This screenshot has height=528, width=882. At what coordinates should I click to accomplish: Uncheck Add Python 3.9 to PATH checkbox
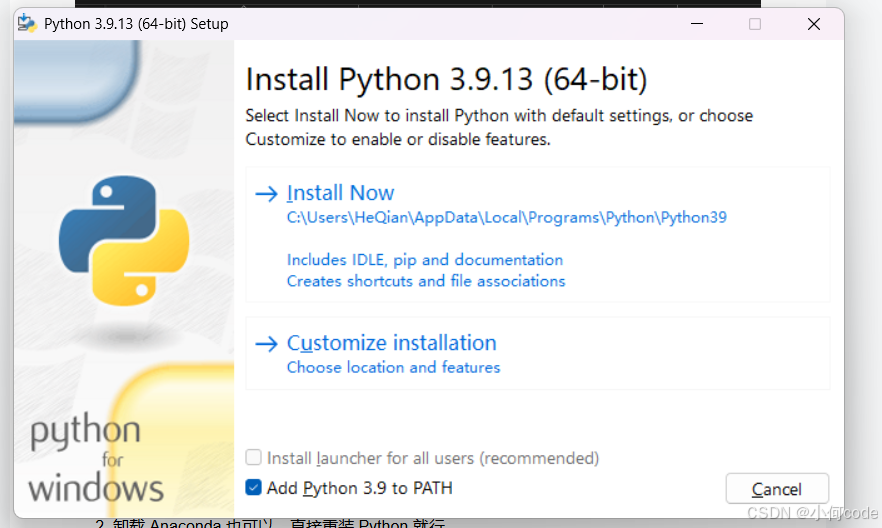click(x=253, y=488)
